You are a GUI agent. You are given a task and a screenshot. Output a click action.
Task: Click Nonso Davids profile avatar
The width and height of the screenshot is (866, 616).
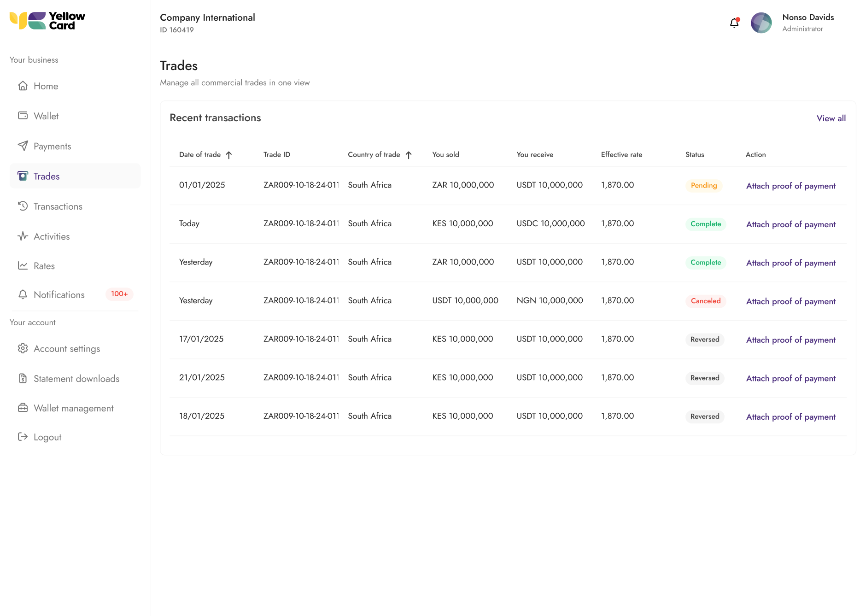[x=761, y=23]
